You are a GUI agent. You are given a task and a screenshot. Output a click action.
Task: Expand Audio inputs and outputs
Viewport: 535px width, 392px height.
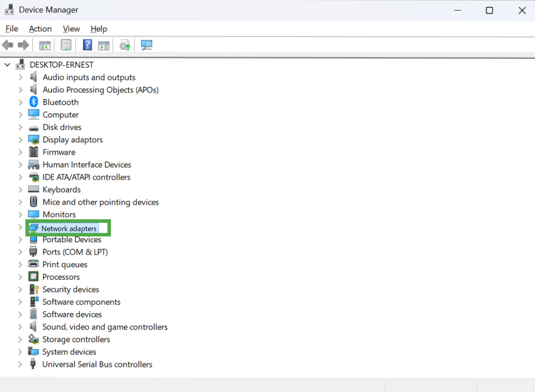21,78
